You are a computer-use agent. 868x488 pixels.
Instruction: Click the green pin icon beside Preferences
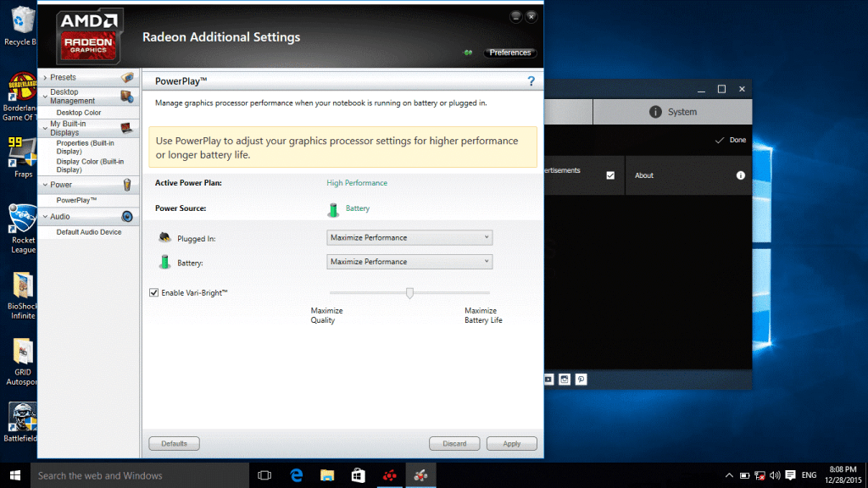click(x=468, y=53)
